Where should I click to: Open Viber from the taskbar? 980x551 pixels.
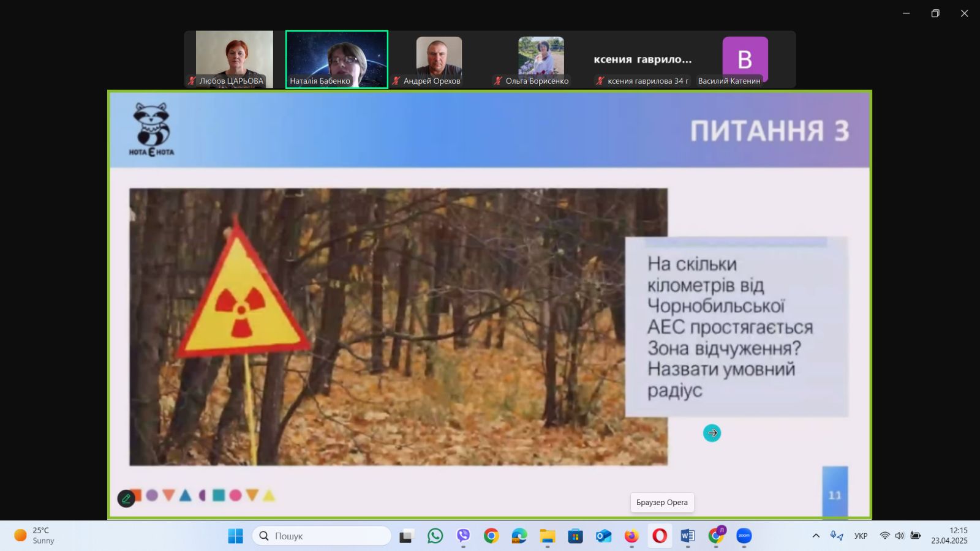(463, 536)
